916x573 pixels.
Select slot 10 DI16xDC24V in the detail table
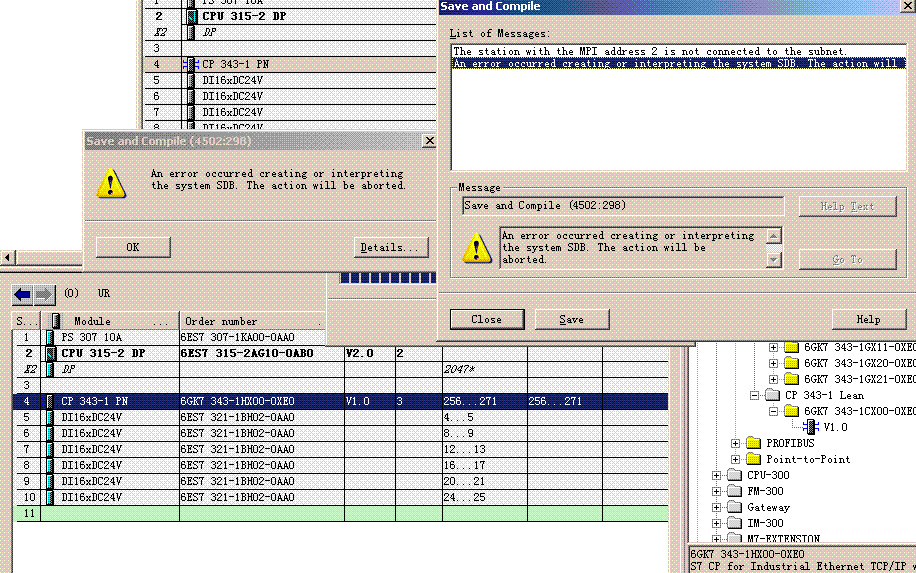point(341,498)
